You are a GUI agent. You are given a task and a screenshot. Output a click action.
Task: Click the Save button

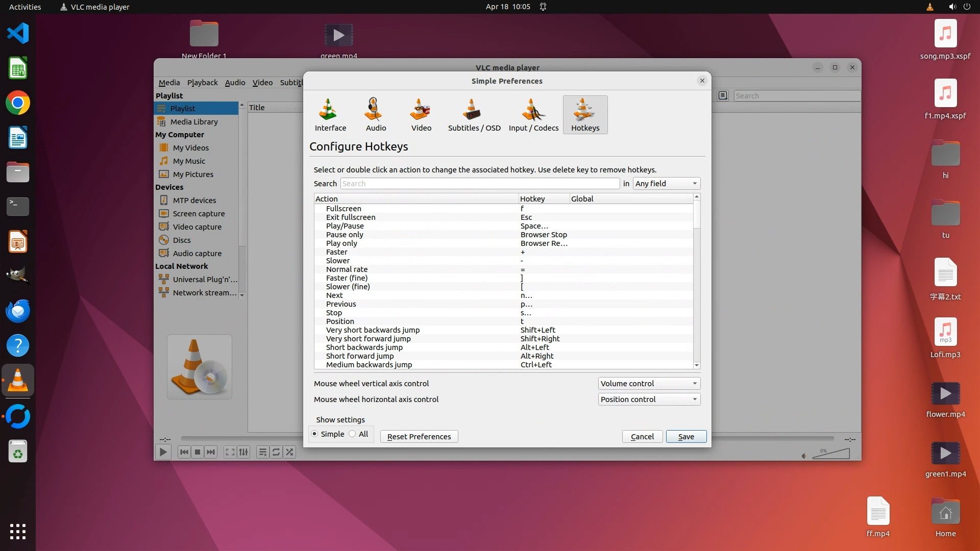(685, 437)
